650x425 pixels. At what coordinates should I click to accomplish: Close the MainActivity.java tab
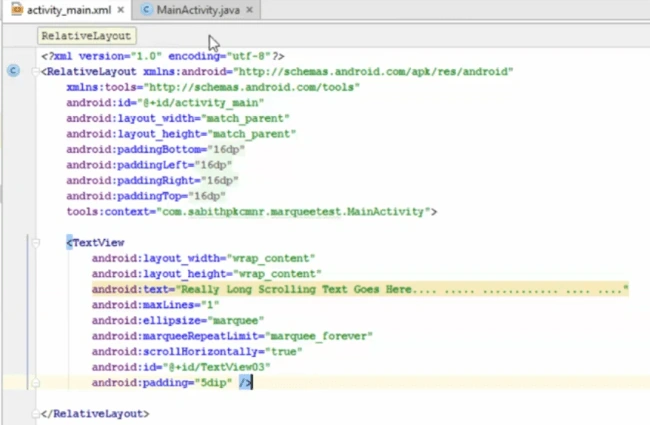tap(249, 10)
